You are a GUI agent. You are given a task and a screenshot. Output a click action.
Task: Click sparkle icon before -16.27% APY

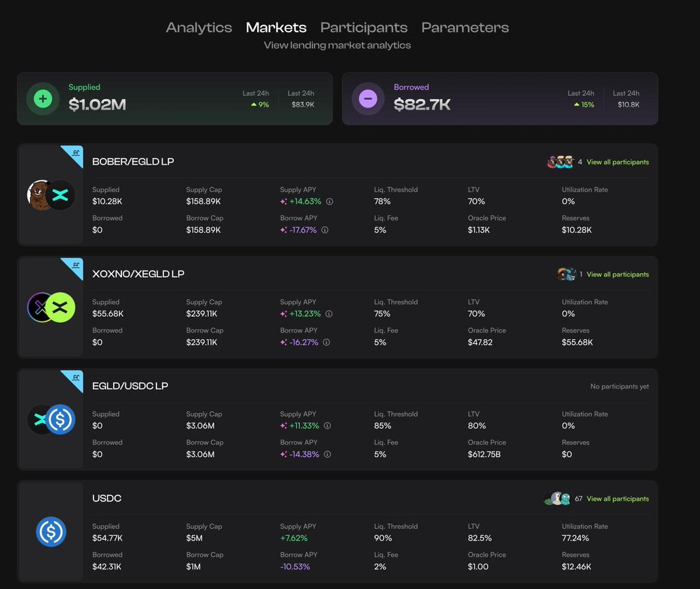coord(283,342)
